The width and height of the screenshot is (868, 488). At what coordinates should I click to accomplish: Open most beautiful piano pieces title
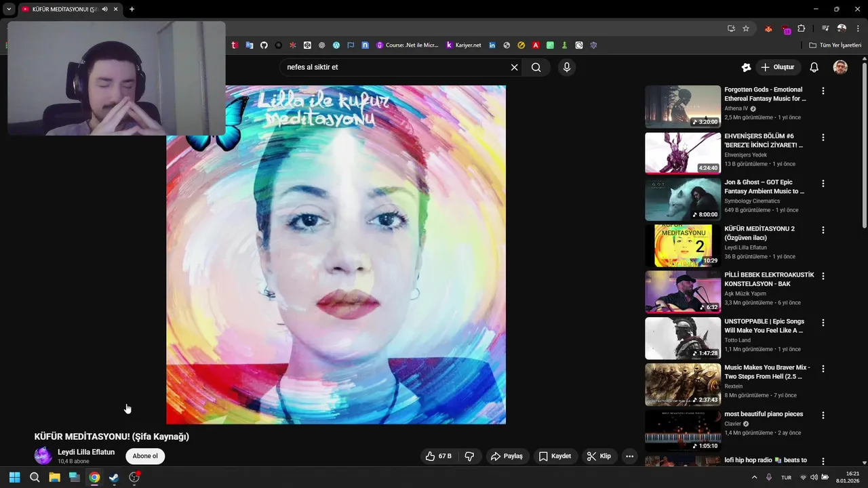coord(764,414)
